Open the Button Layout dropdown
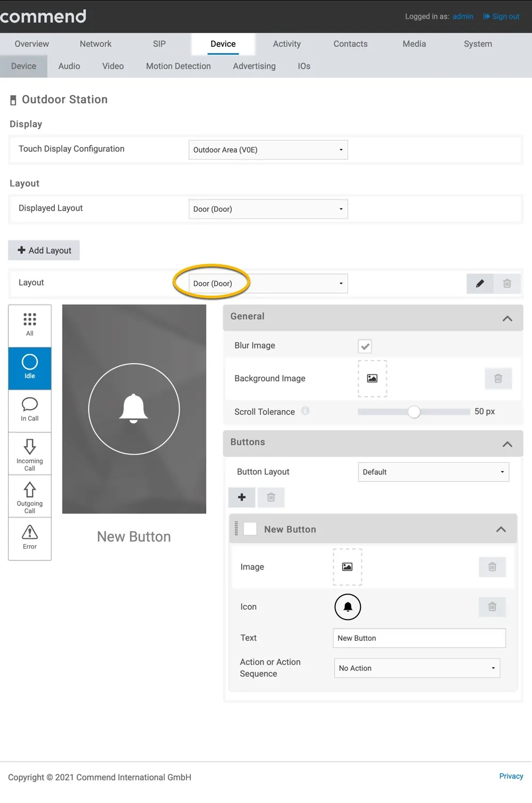The width and height of the screenshot is (532, 803). pos(434,472)
